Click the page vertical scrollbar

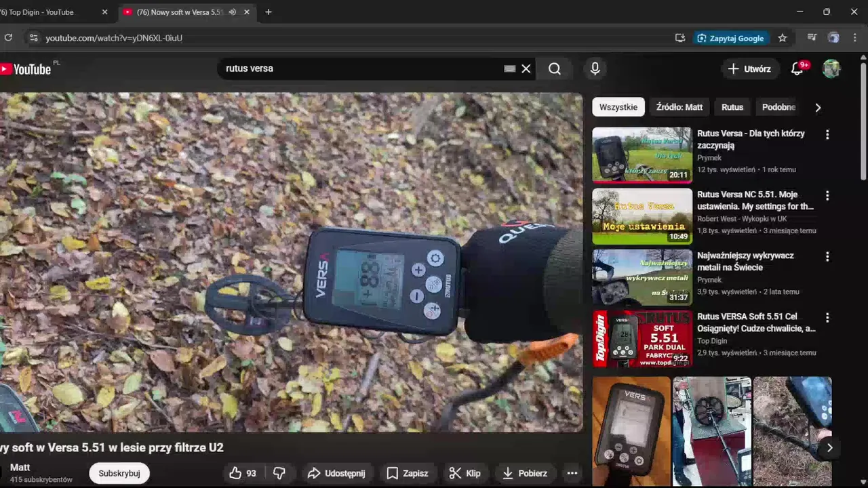863,122
